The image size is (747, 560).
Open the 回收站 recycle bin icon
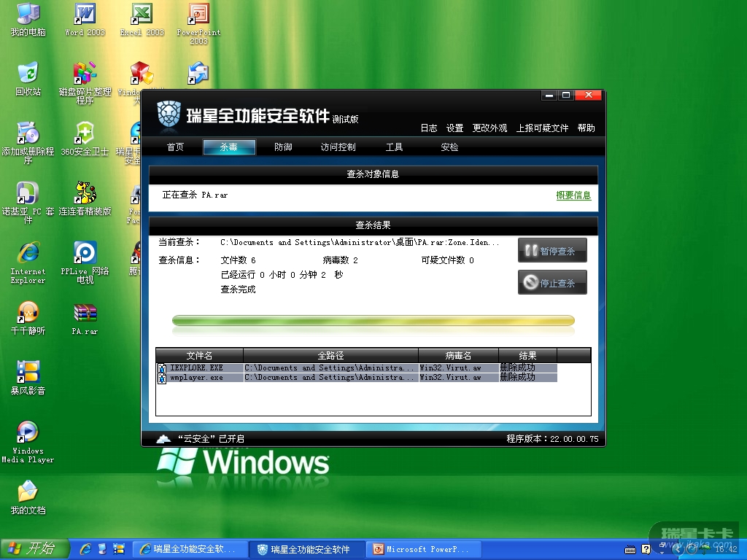[28, 79]
